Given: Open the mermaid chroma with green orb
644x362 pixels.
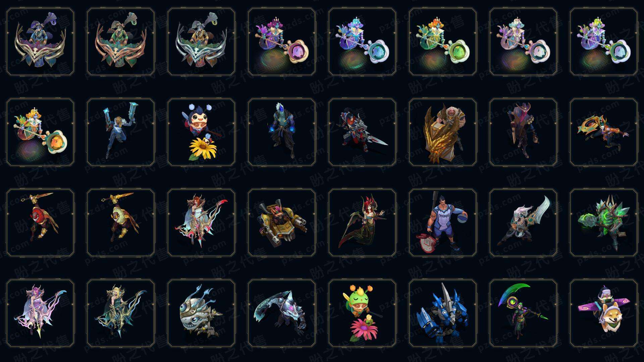Looking at the screenshot, I should [443, 42].
